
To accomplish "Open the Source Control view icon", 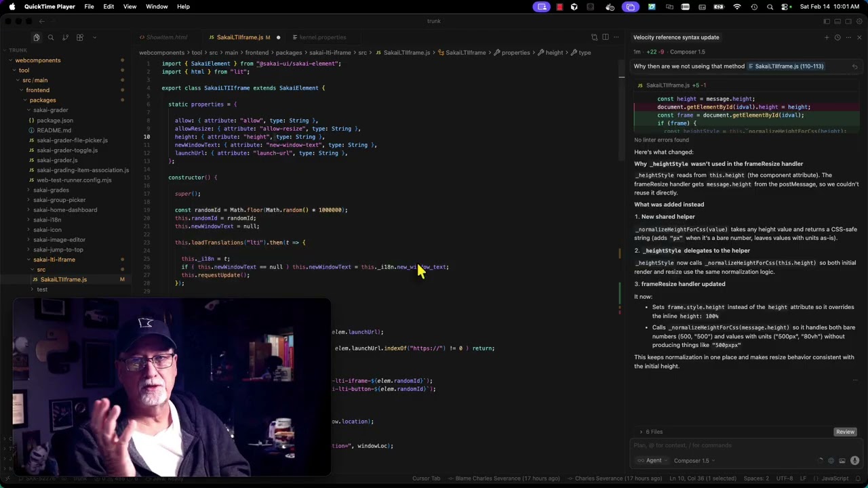I will click(x=65, y=37).
